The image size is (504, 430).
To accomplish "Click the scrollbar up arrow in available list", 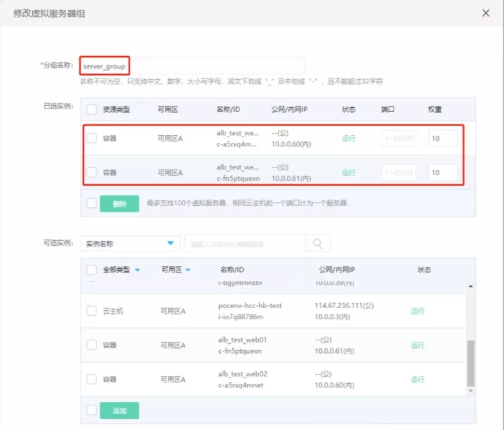I will point(470,286).
